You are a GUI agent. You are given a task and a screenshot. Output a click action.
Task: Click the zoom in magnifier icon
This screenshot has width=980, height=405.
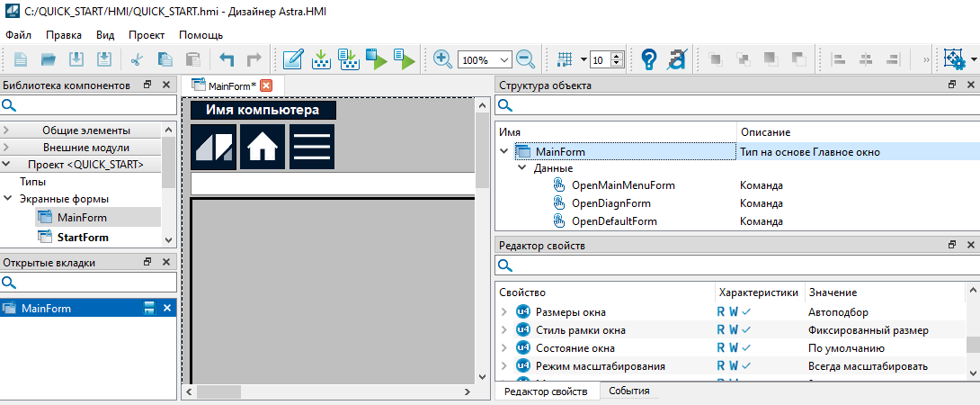point(442,59)
